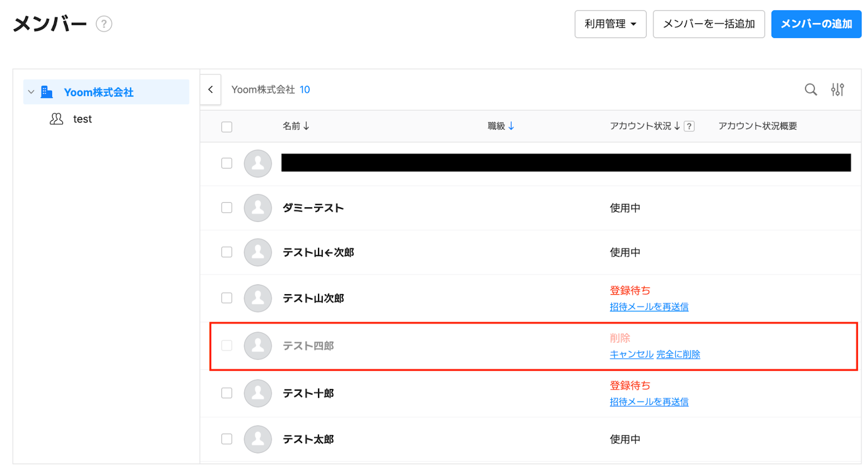Screen dimensions: 868x472
Task: Click the アカウント状況 question mark icon
Action: click(689, 126)
